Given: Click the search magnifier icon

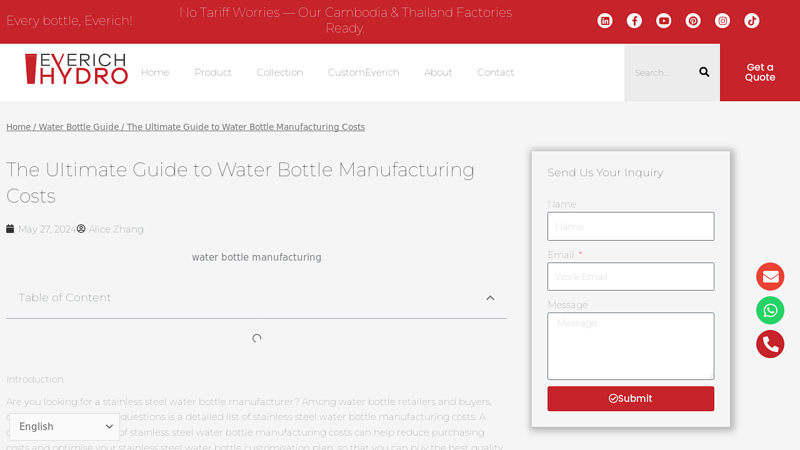Looking at the screenshot, I should 704,72.
